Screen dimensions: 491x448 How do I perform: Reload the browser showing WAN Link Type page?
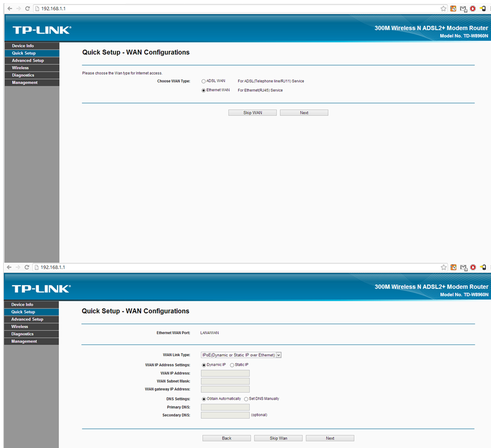point(27,267)
